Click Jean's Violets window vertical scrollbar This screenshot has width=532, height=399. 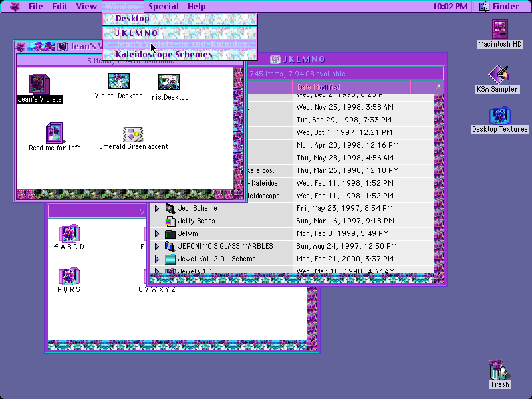[x=239, y=128]
